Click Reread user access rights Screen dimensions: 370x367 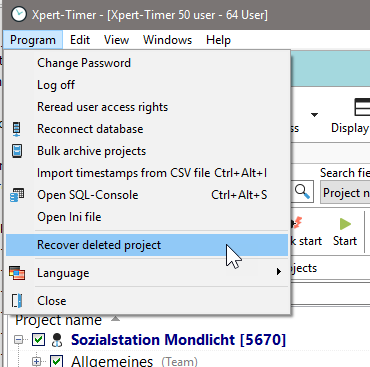147,107
